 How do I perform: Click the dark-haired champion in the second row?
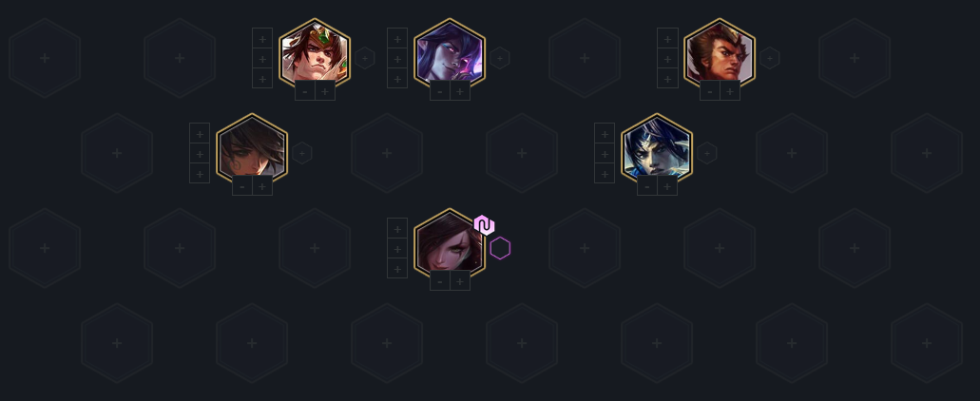click(252, 148)
